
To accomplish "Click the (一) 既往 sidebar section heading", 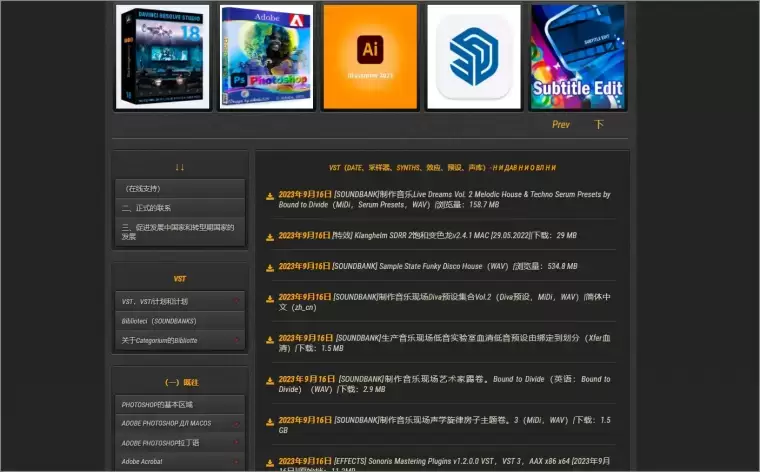I will 182,382.
